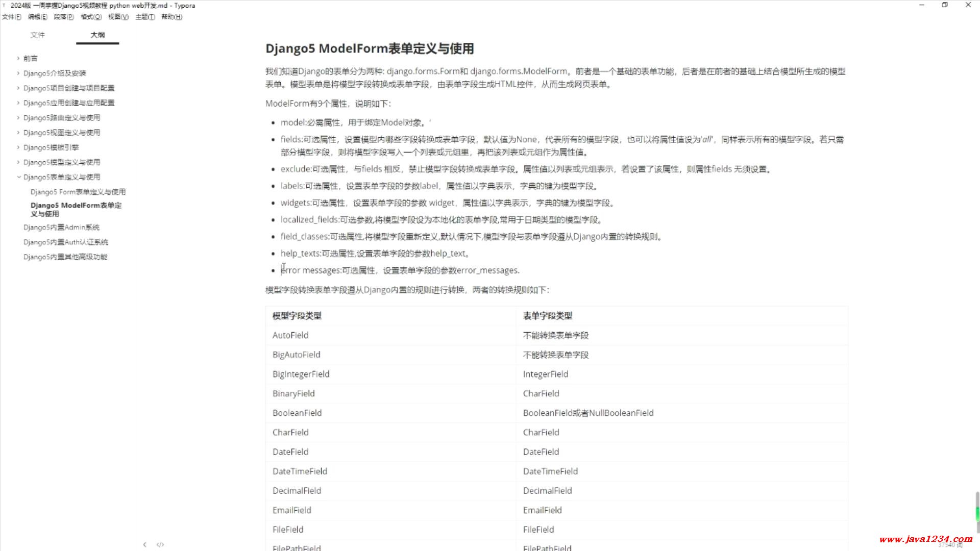Open the 主题(T) menu
980x551 pixels.
coord(145,17)
